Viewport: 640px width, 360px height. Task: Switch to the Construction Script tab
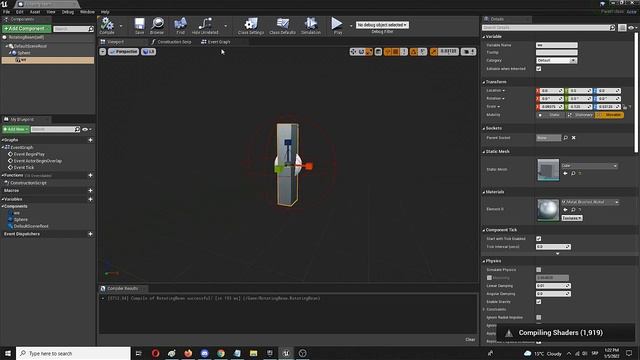(x=171, y=42)
